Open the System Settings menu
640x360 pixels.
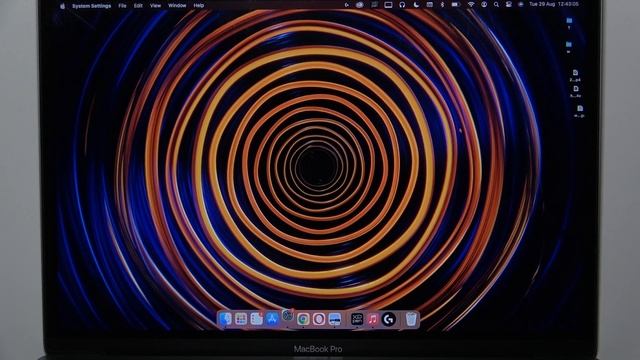tap(91, 6)
